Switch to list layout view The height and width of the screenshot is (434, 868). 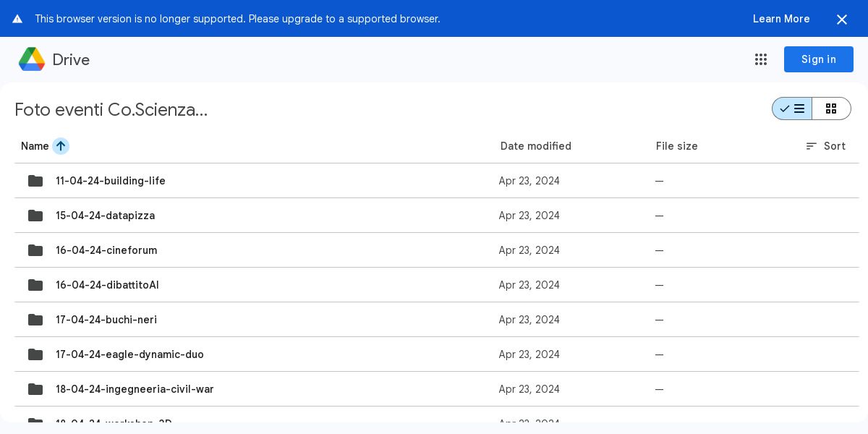pyautogui.click(x=792, y=109)
